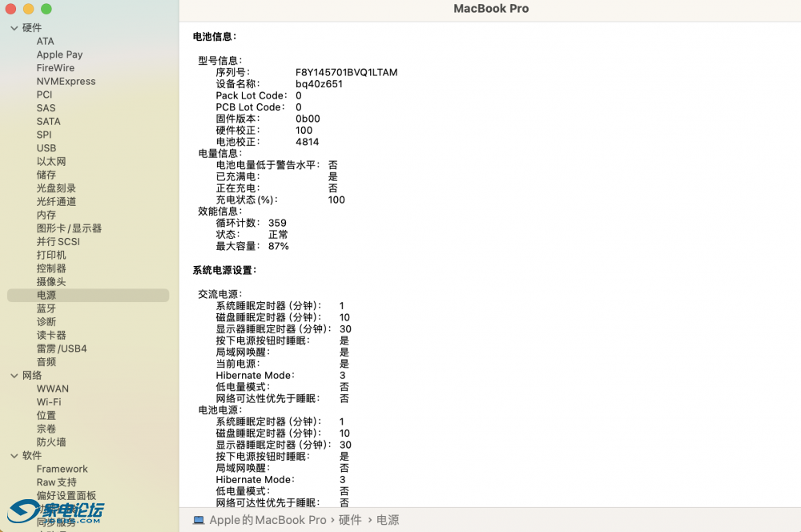The width and height of the screenshot is (801, 532).
Task: Select 控制器 in sidebar
Action: (x=51, y=268)
